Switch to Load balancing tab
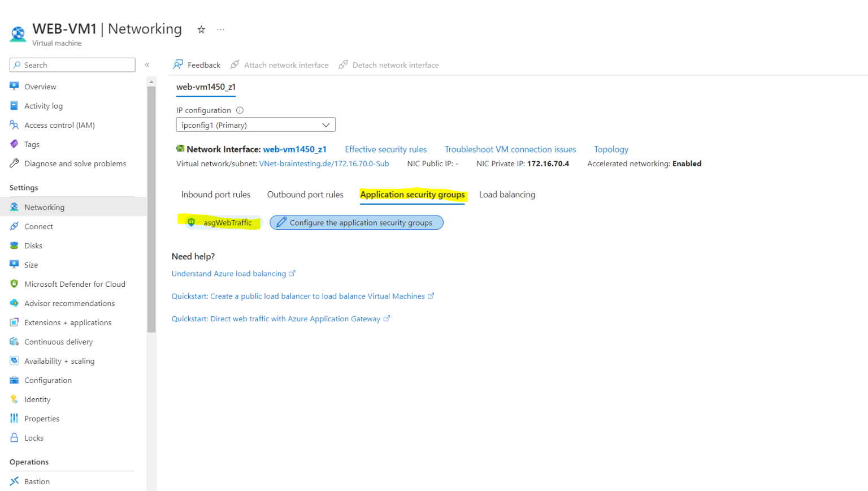Screen dimensions: 868x491 pyautogui.click(x=507, y=195)
